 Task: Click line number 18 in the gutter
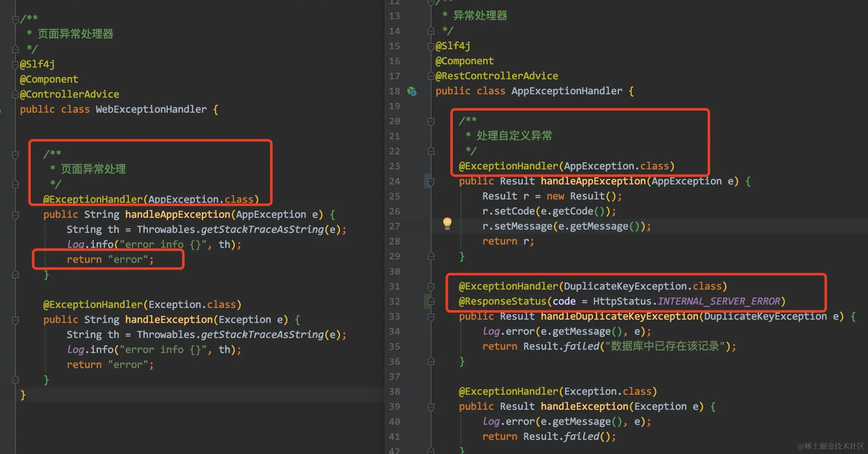point(394,91)
